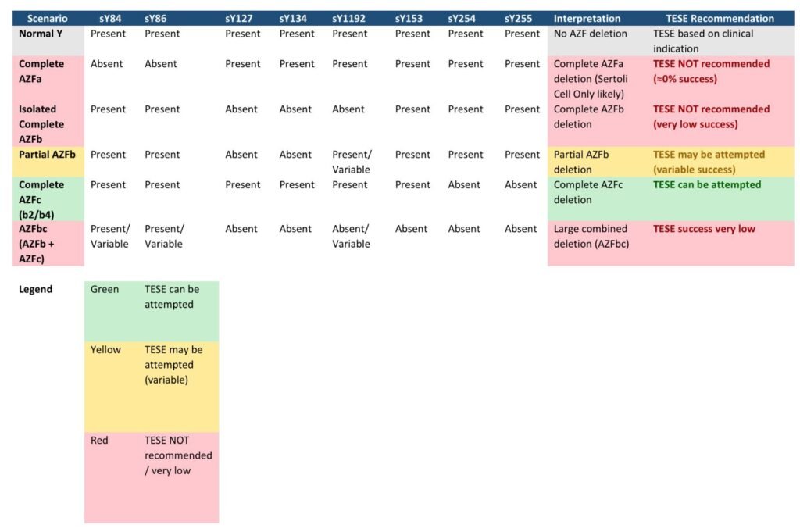Click the bold "Legend" label

[x=36, y=290]
